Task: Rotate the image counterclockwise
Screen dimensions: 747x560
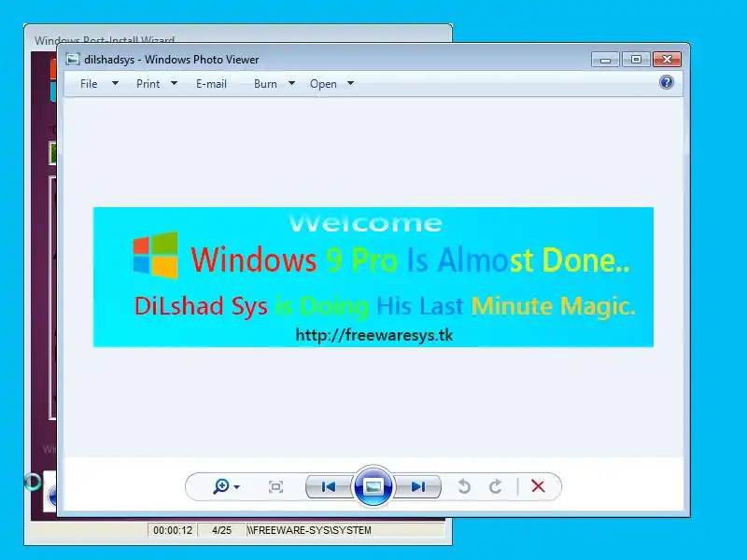Action: pos(464,486)
